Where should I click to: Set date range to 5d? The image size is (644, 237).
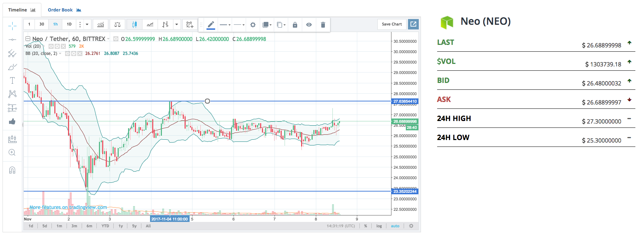pos(45,226)
